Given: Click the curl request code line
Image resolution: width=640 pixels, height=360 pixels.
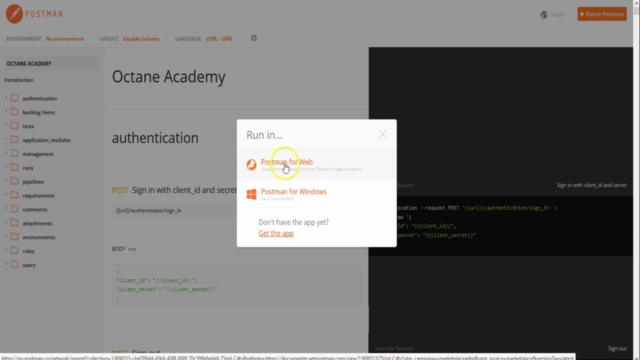Looking at the screenshot, I should coord(477,208).
